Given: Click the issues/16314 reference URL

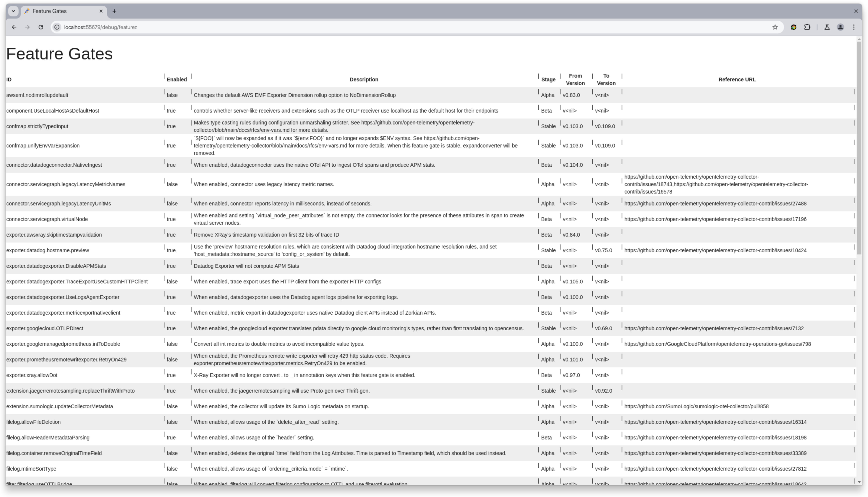Looking at the screenshot, I should [x=715, y=422].
